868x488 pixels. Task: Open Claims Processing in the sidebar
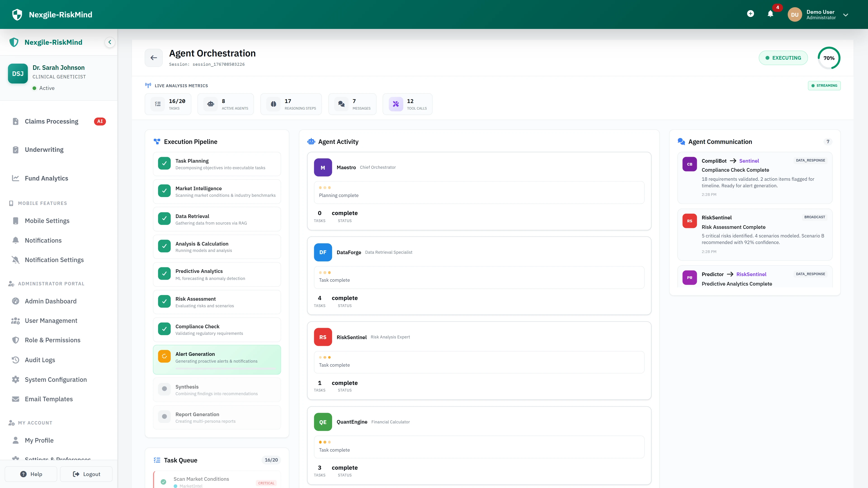(x=52, y=121)
